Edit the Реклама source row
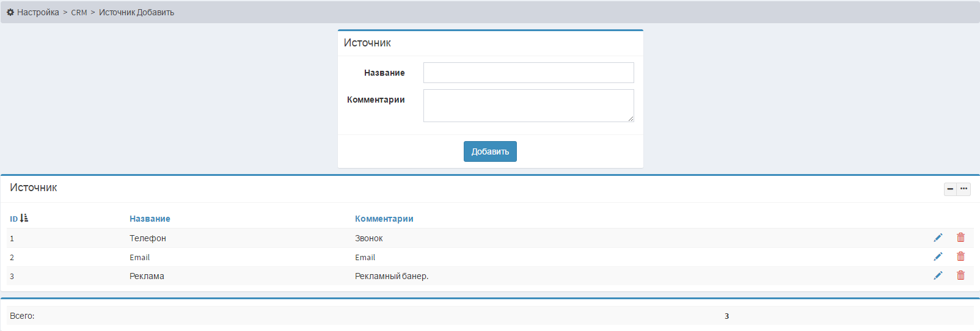Viewport: 980px width, 331px height. (x=938, y=275)
